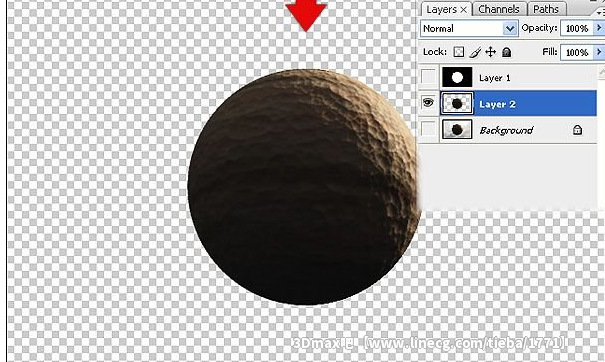Image resolution: width=605 pixels, height=362 pixels.
Task: Click the Background layer lock icon
Action: 577,130
